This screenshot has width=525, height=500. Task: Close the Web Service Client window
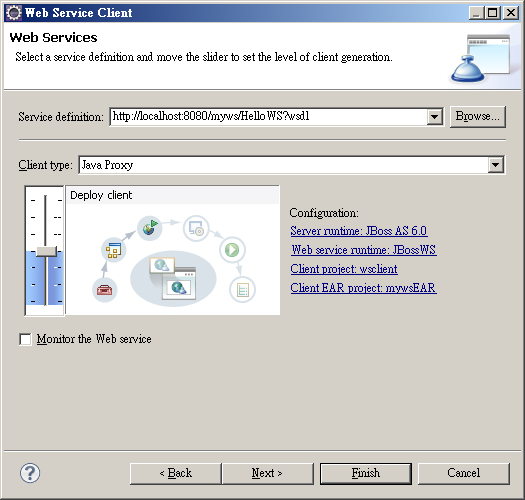coord(511,13)
